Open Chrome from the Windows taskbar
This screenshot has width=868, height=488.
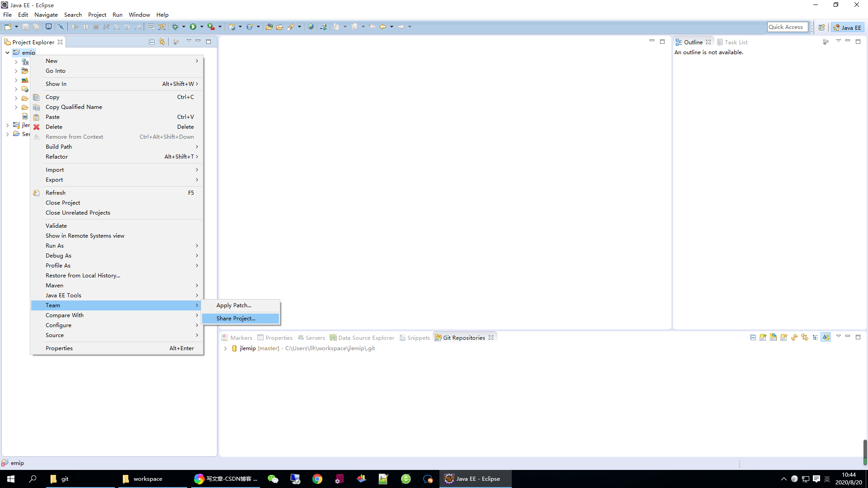point(317,479)
